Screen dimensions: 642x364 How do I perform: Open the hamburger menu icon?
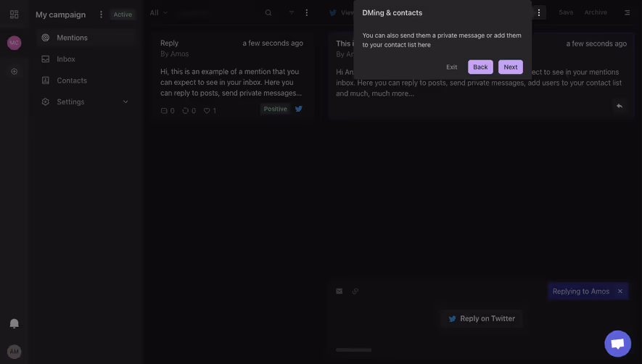click(x=627, y=13)
